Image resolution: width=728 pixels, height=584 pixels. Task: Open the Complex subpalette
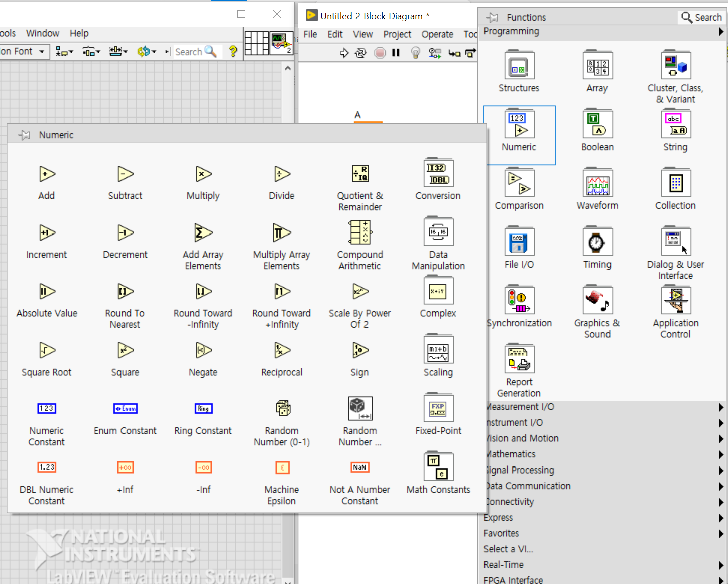coord(438,290)
